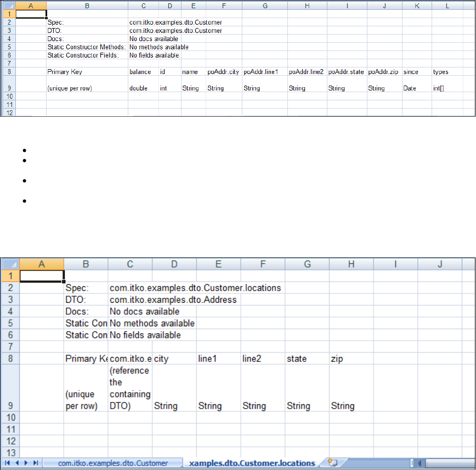Click the next sheet navigation arrow
This screenshot has width=476, height=470.
coord(26,463)
